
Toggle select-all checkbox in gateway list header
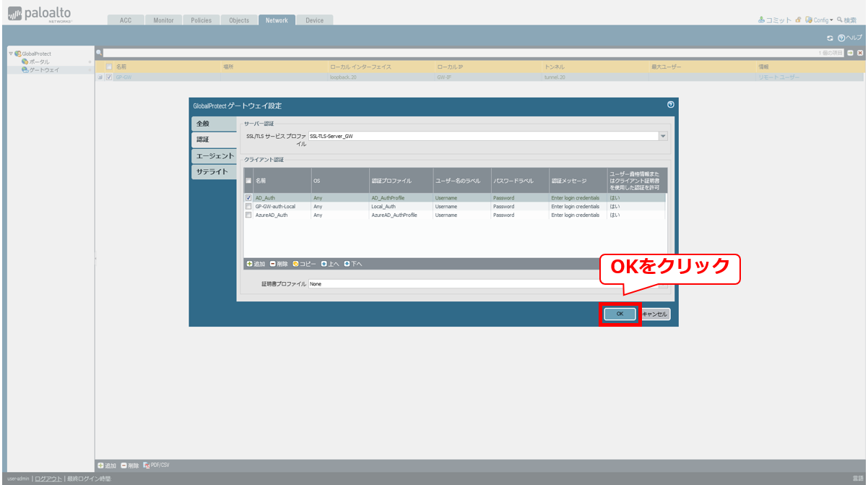tap(109, 66)
